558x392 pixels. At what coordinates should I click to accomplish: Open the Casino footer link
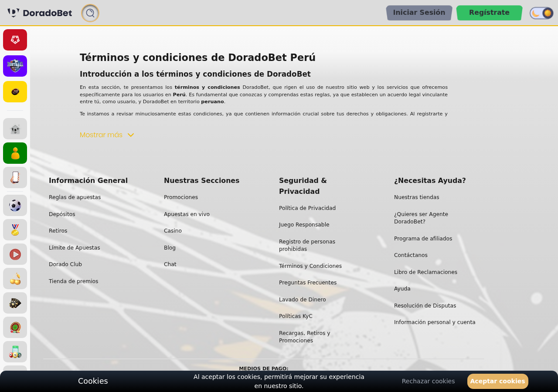[x=173, y=231]
